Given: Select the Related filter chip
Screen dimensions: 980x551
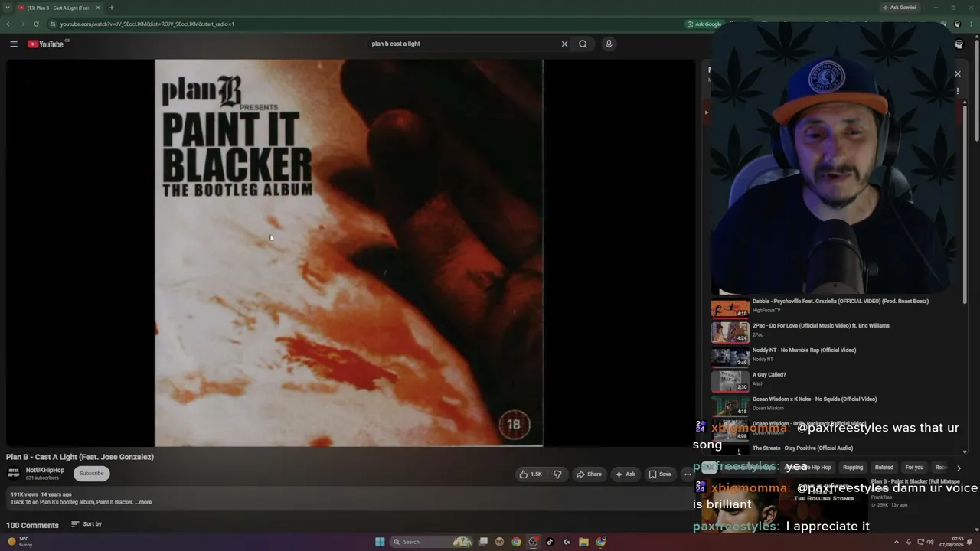Looking at the screenshot, I should point(884,468).
